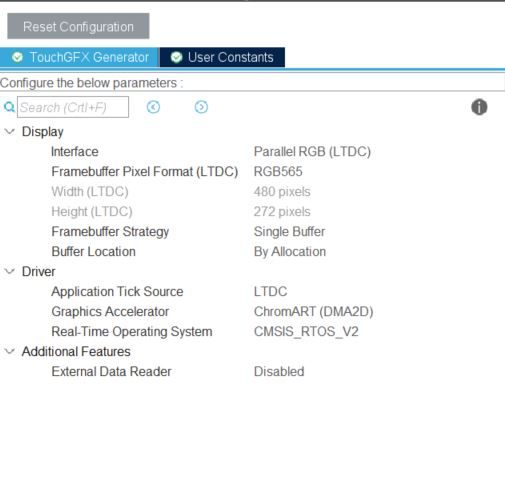Change the Parallel RGB (LTDC) interface value
Screen dimensions: 505x502
tap(312, 152)
